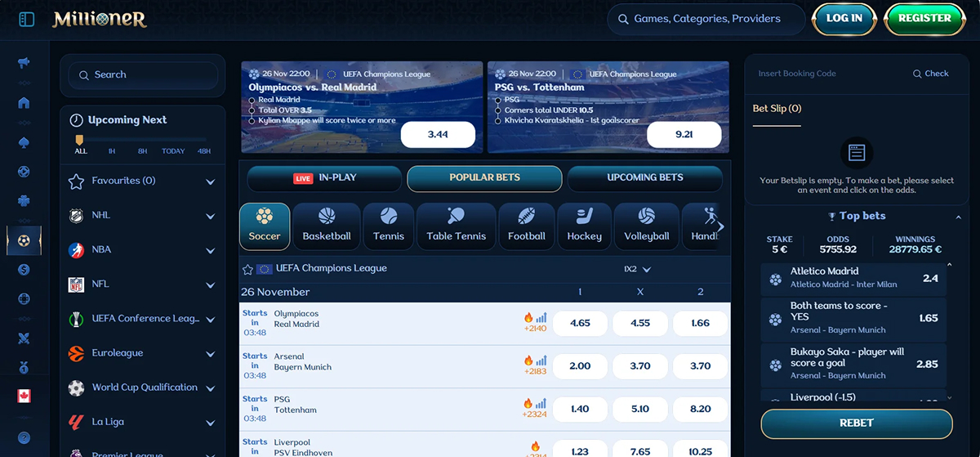Open promotions via the megaphone sidebar icon
This screenshot has height=457, width=980.
24,63
